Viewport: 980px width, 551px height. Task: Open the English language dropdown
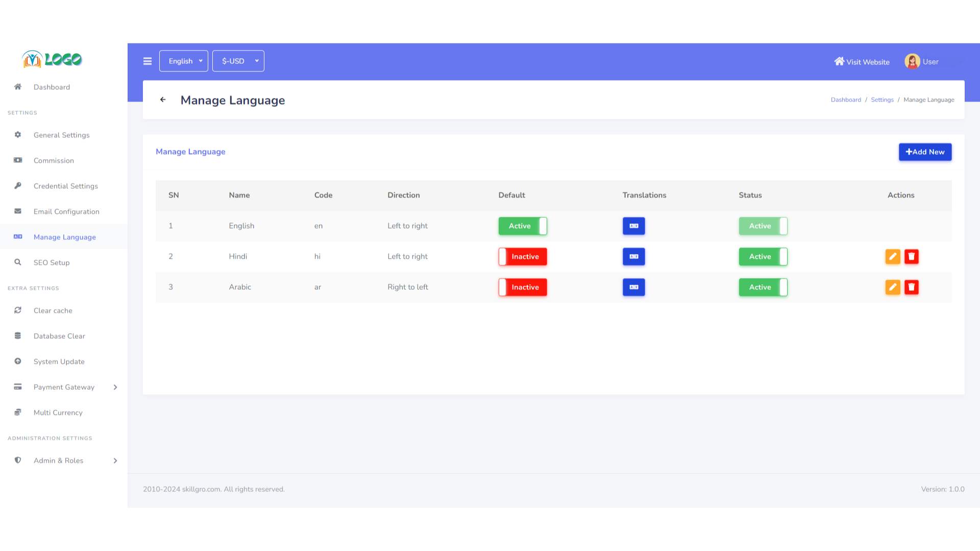tap(184, 61)
